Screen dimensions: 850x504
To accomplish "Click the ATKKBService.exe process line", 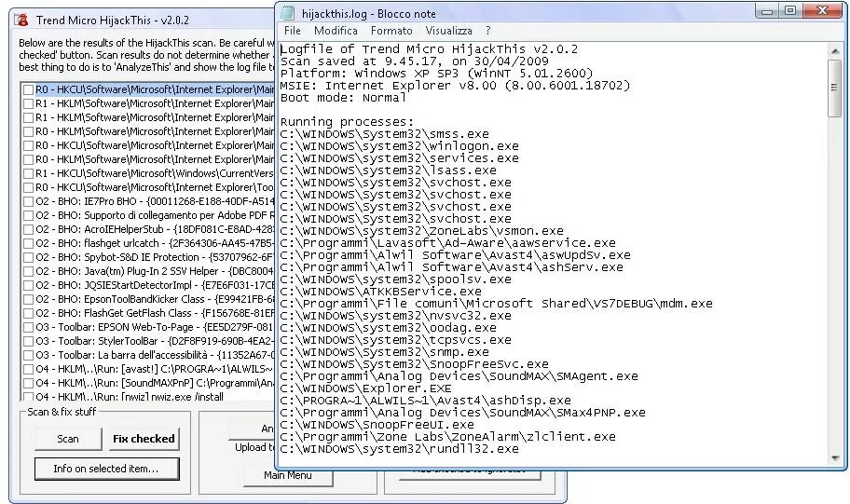I will 380,292.
